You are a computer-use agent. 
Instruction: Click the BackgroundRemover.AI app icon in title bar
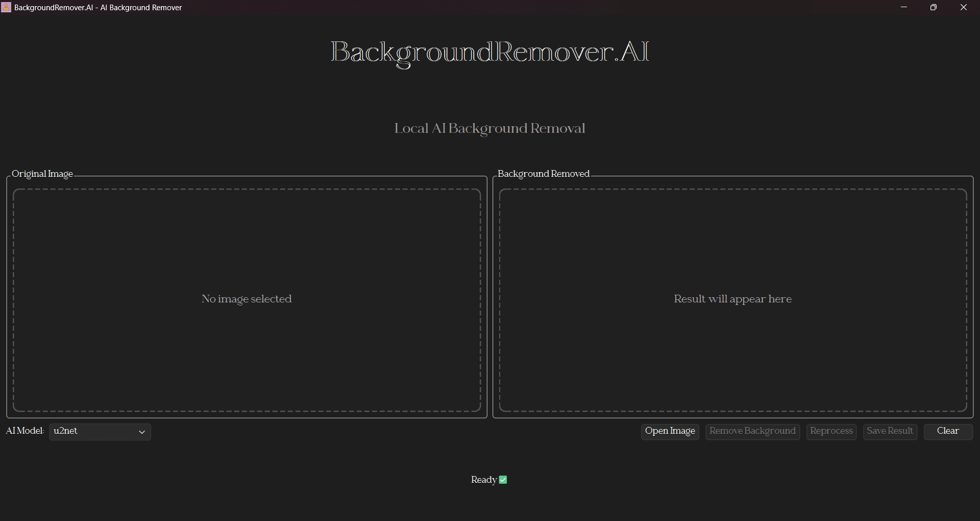6,7
